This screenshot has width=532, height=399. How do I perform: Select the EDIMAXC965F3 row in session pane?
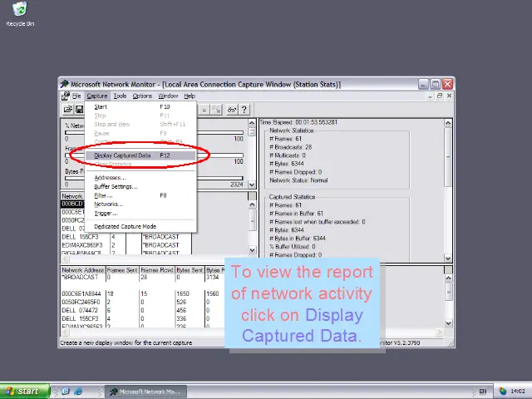(x=126, y=245)
